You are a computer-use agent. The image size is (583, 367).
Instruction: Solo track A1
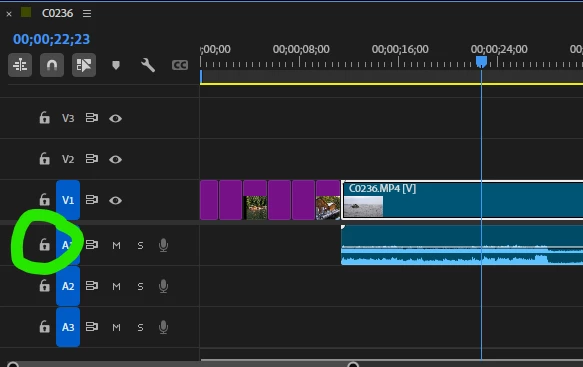140,245
